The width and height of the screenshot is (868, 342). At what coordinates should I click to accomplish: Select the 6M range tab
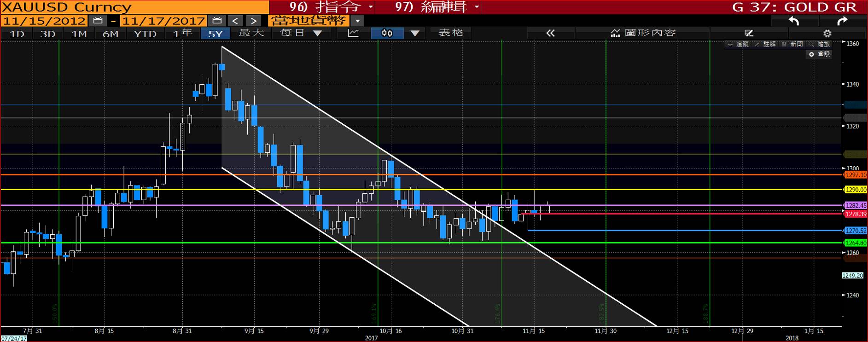click(x=111, y=34)
